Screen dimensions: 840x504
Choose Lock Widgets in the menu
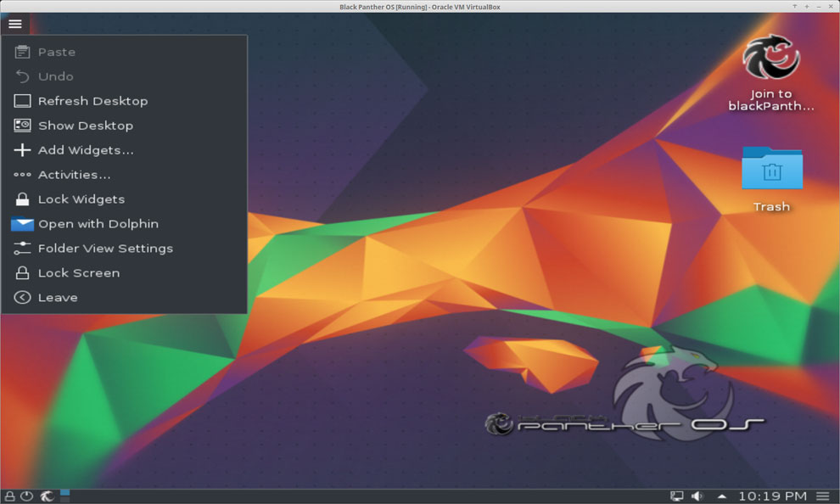coord(124,199)
